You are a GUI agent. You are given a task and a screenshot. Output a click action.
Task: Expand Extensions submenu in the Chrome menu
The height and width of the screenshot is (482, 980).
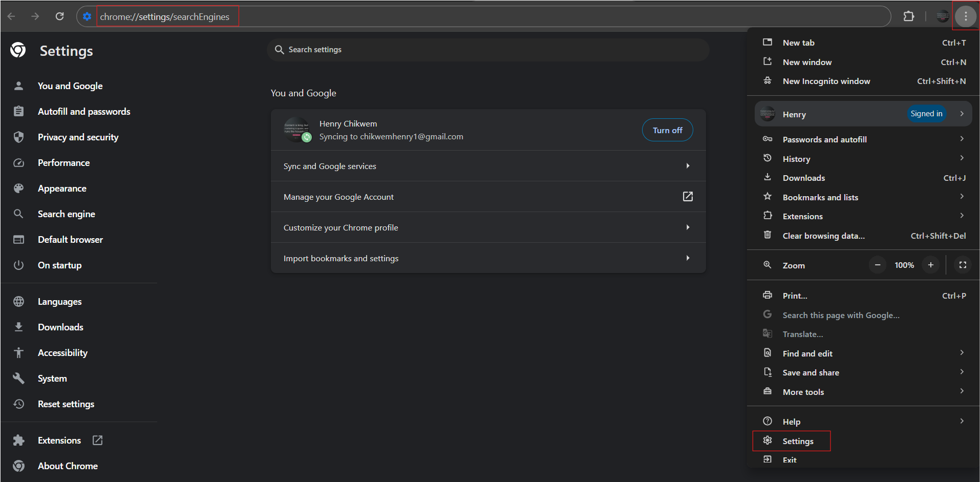pos(863,216)
